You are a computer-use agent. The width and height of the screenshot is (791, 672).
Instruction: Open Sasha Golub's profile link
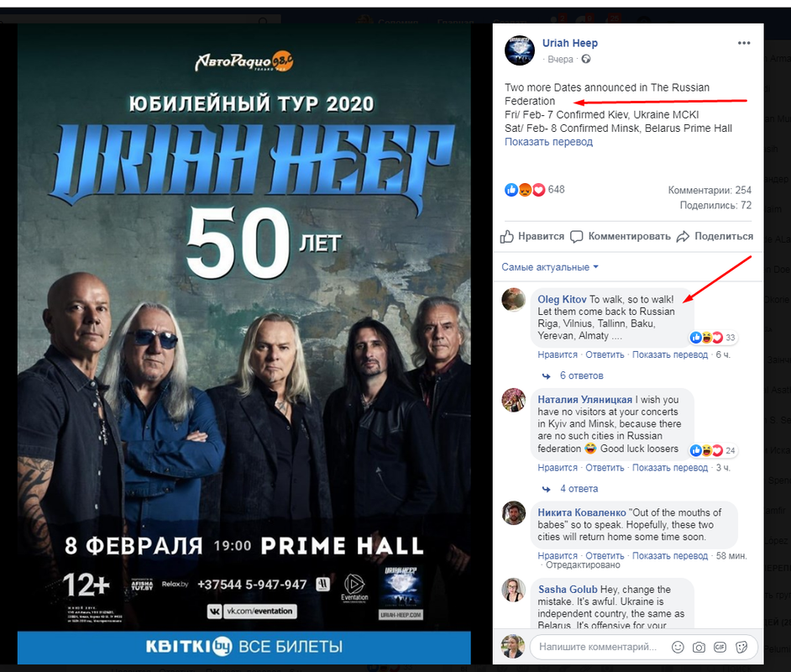[x=568, y=590]
